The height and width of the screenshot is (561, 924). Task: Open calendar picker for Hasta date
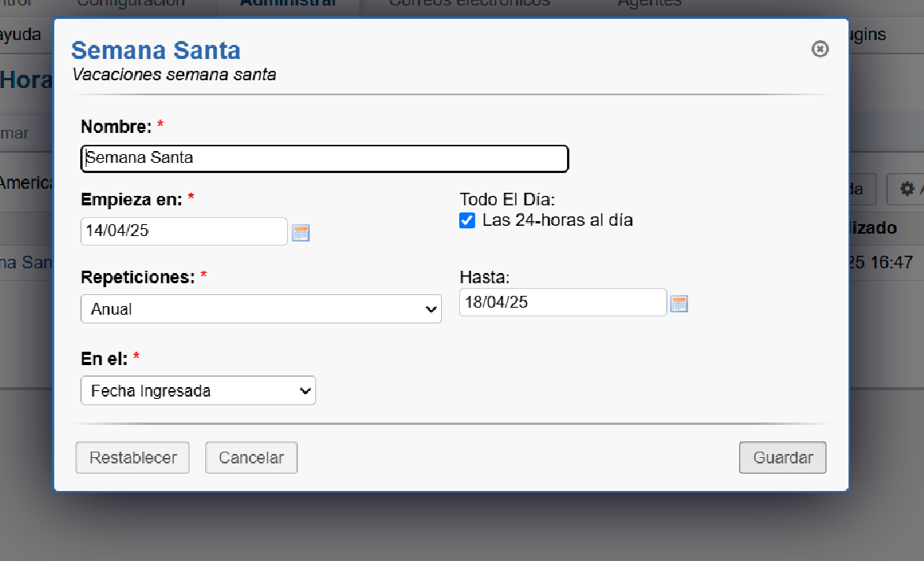[x=679, y=304]
